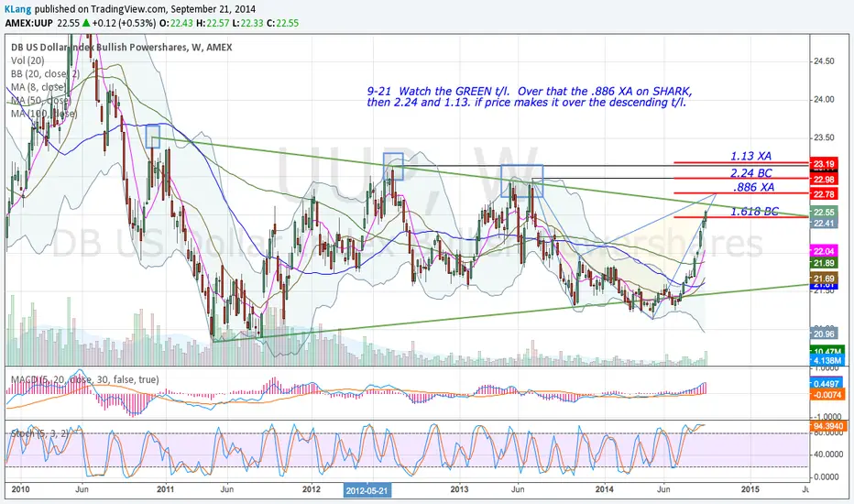Viewport: 854px width, 504px height.
Task: Click the 22.41 price tag
Action: coord(823,223)
